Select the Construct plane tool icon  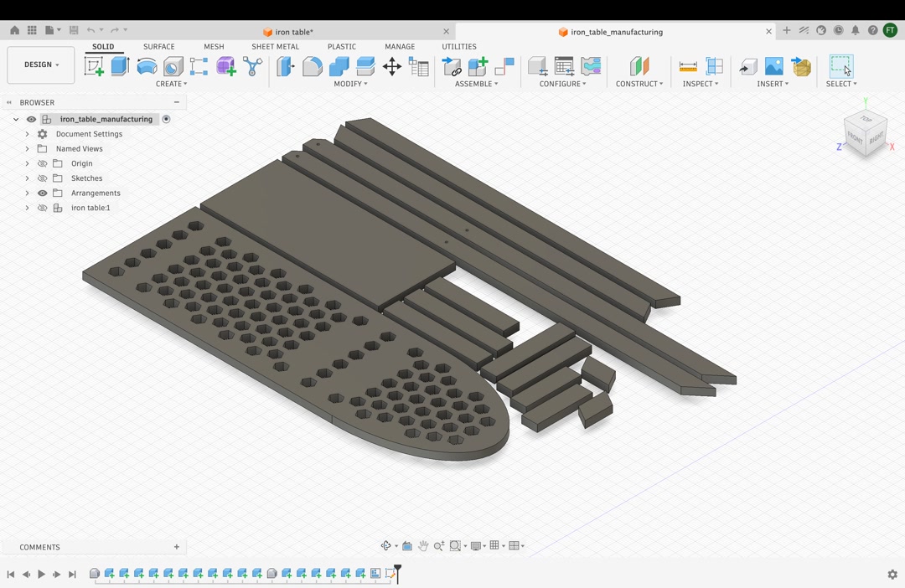tap(639, 66)
